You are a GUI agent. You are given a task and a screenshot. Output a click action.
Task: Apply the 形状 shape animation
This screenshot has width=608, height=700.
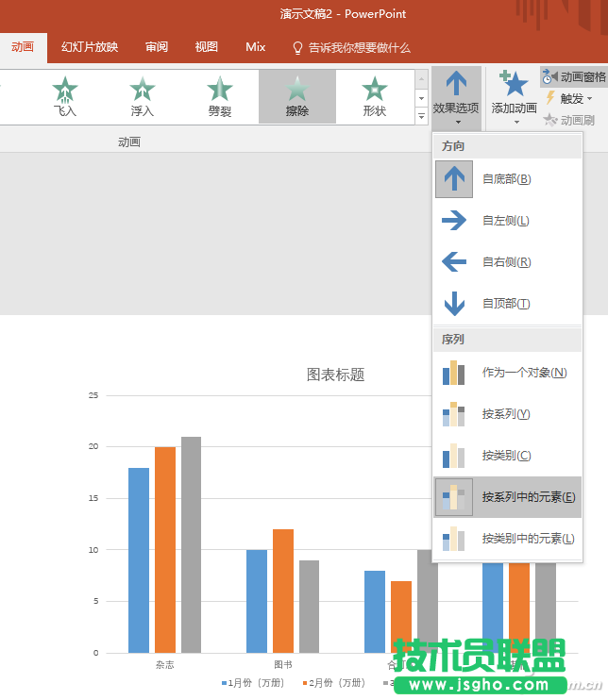[x=375, y=95]
